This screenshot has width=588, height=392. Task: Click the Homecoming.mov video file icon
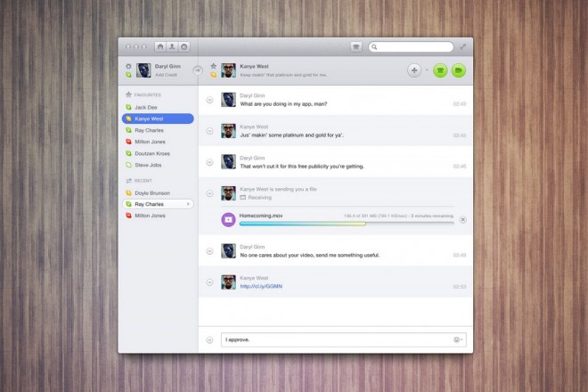pyautogui.click(x=228, y=220)
